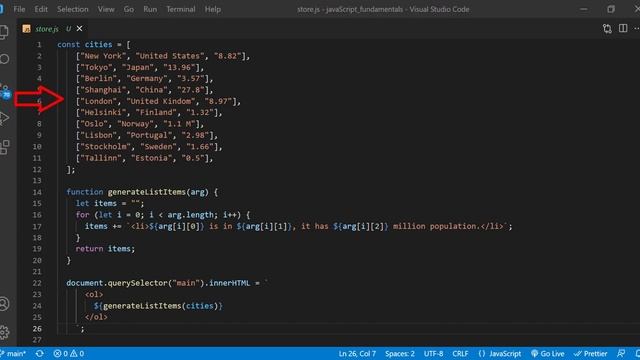The height and width of the screenshot is (360, 640).
Task: Click Ln 26, Col 7 cursor position
Action: [357, 353]
